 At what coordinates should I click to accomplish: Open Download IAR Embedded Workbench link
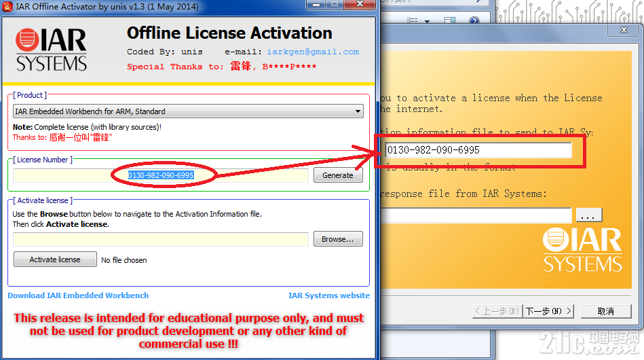(x=78, y=295)
